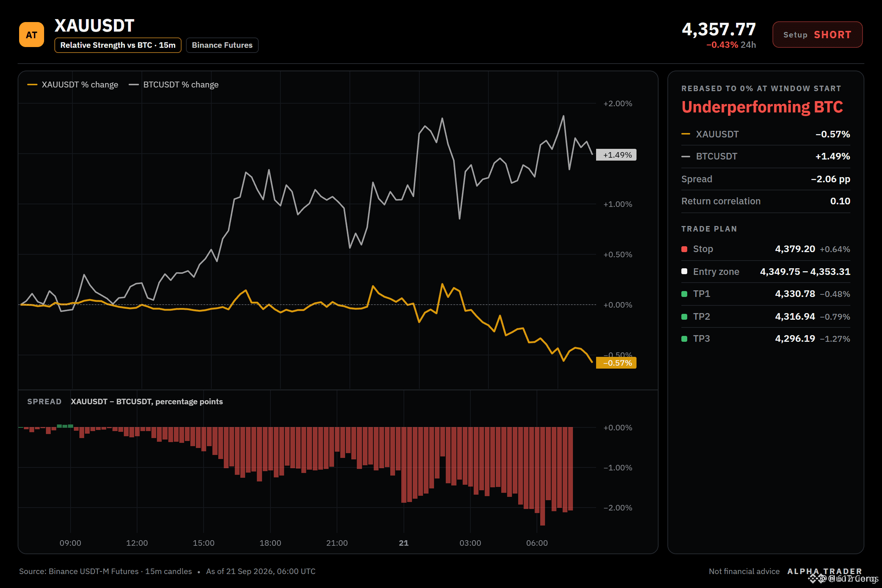This screenshot has height=588, width=882.
Task: Click the white Entry zone marker square
Action: (684, 271)
